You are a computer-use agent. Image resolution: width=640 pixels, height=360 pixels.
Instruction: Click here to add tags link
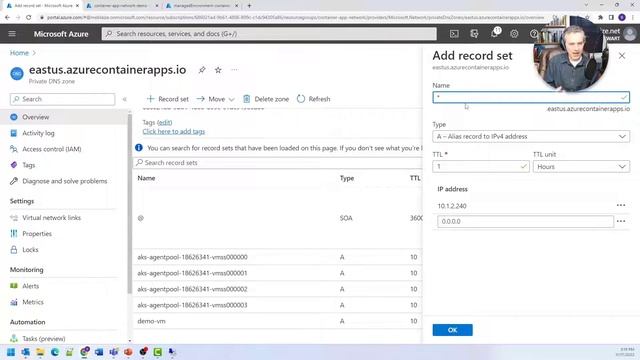(x=174, y=131)
